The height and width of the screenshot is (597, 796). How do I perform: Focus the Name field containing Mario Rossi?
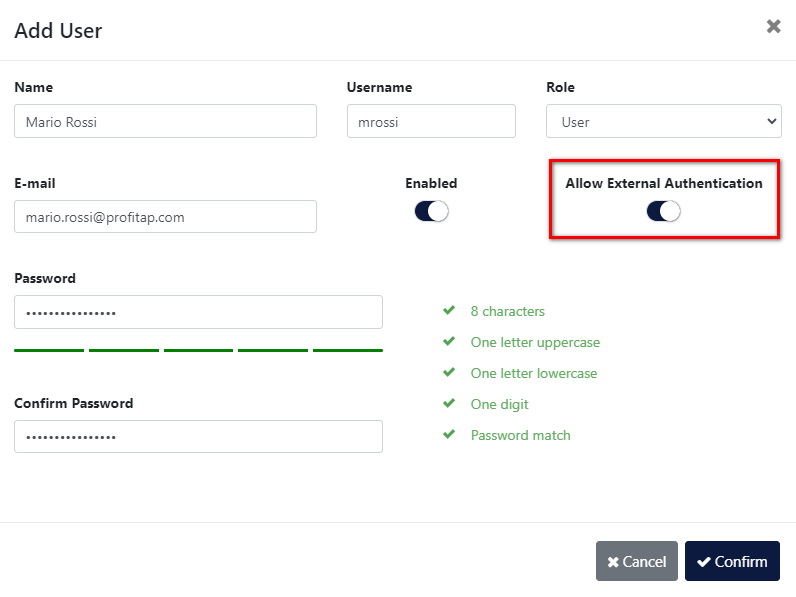(165, 121)
